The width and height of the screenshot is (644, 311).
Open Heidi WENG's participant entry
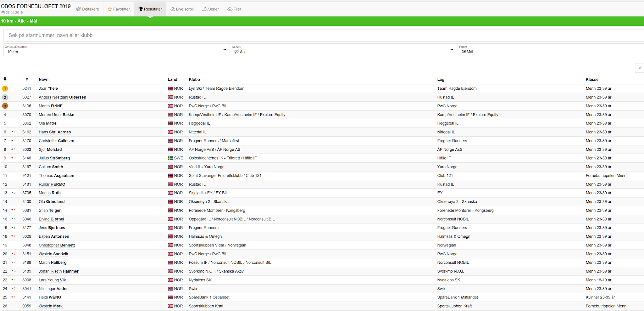(50, 297)
